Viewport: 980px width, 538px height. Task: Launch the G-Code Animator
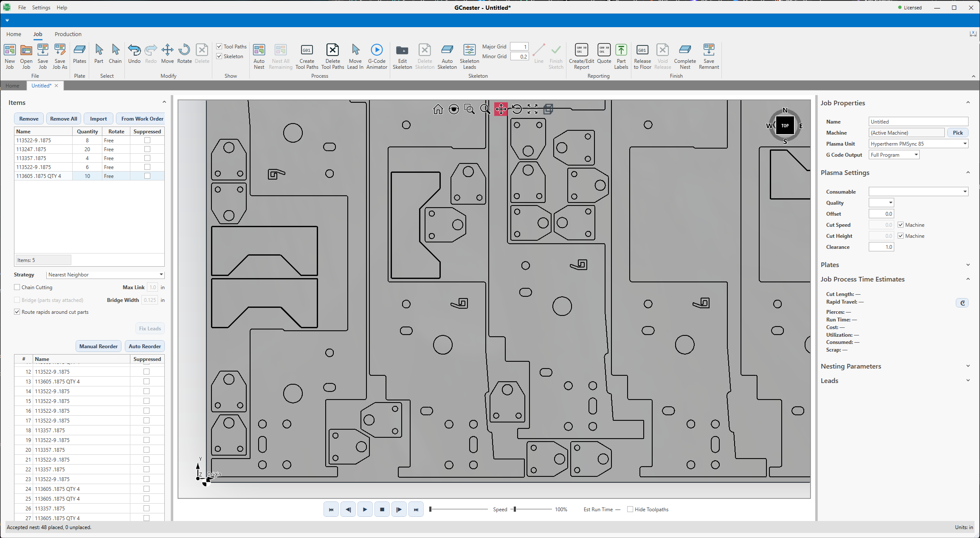pyautogui.click(x=377, y=56)
